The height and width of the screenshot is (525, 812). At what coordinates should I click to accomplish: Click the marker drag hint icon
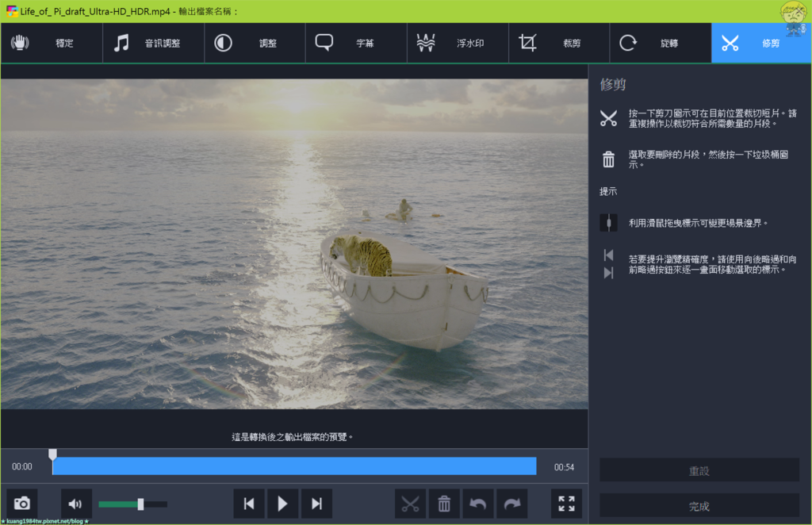click(x=608, y=223)
